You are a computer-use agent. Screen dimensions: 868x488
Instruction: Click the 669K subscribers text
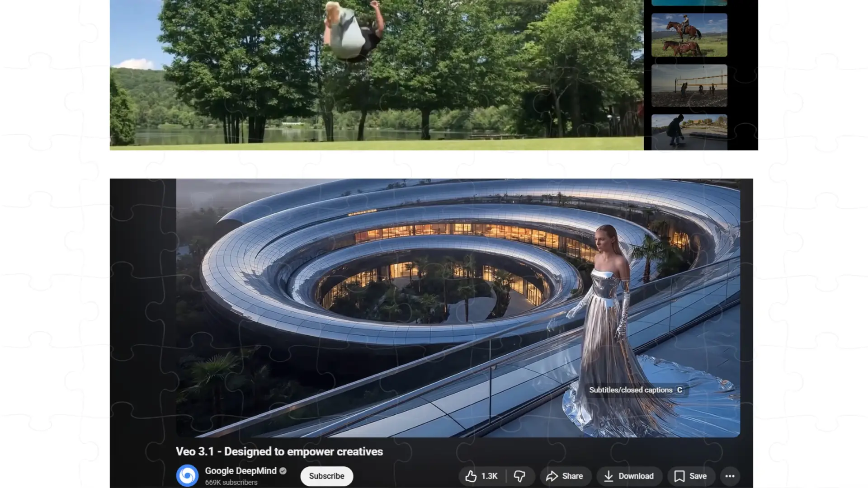coord(231,482)
